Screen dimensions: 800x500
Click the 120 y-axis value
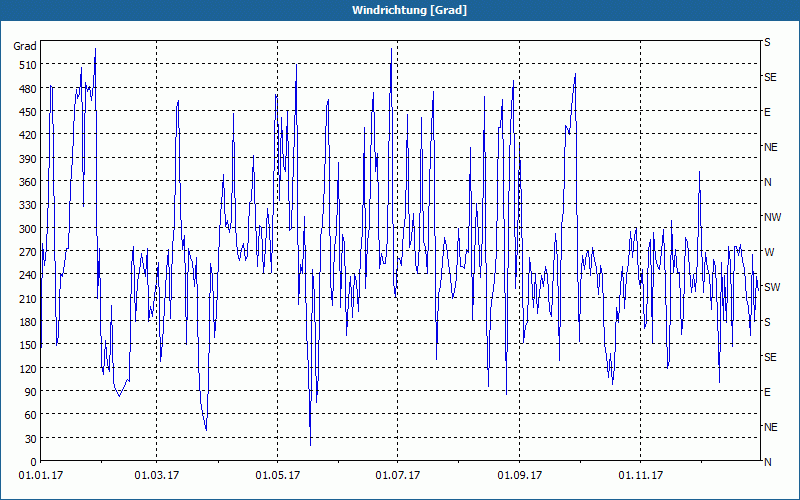[x=28, y=368]
